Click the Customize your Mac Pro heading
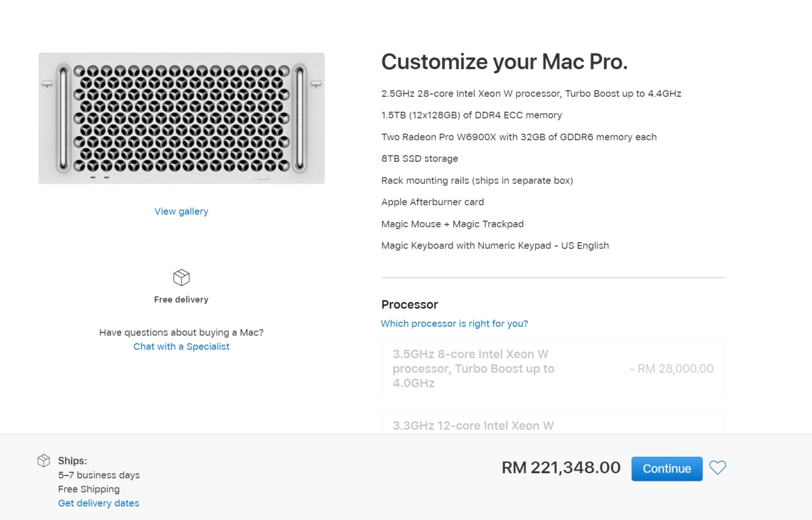Screen dimensions: 812x520 click(504, 62)
